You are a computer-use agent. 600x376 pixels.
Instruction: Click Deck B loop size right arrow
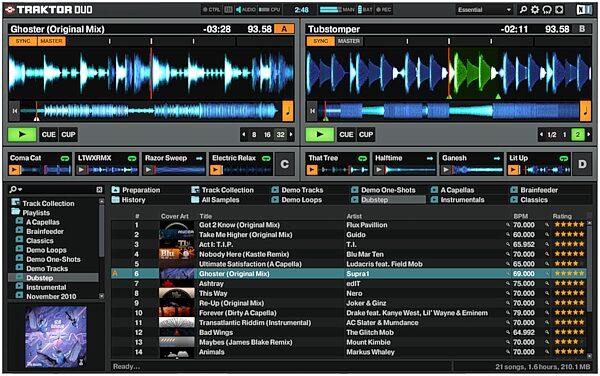click(589, 135)
